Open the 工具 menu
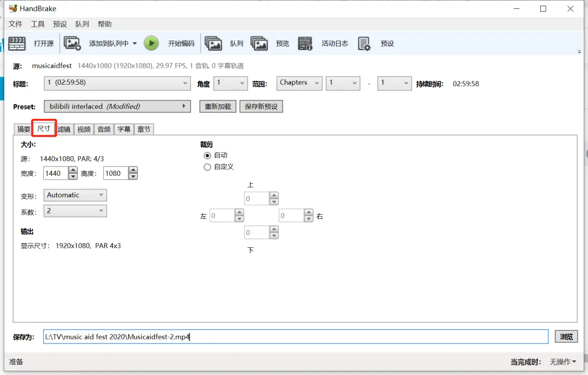This screenshot has height=375, width=588. pyautogui.click(x=38, y=24)
